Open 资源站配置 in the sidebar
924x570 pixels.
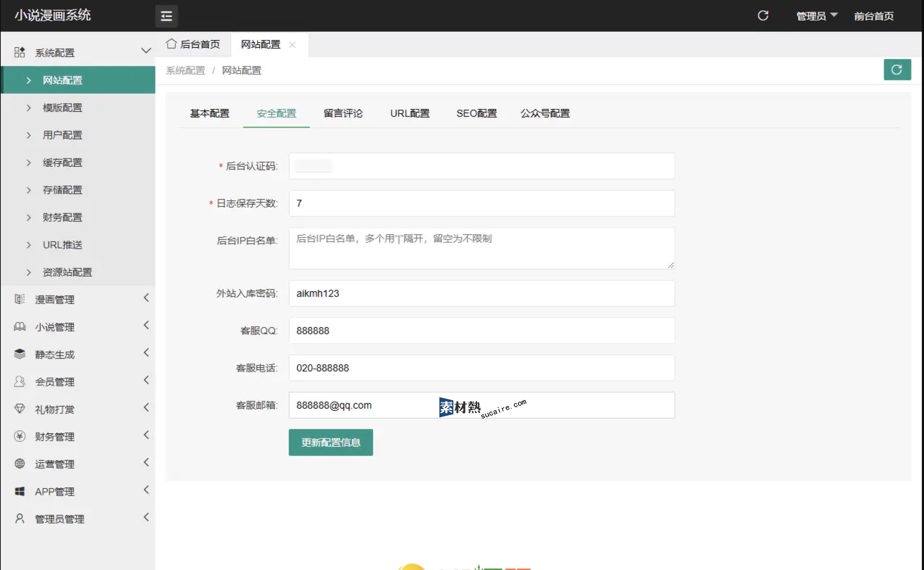coord(78,272)
